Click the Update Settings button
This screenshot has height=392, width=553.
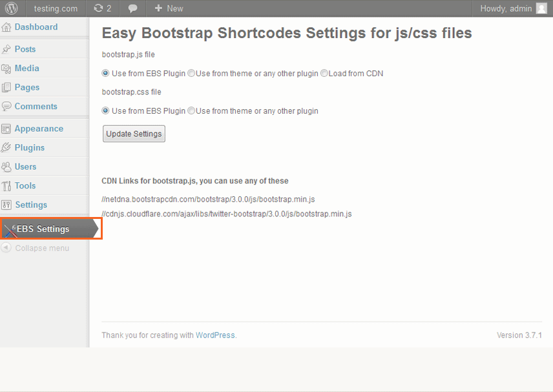click(134, 134)
